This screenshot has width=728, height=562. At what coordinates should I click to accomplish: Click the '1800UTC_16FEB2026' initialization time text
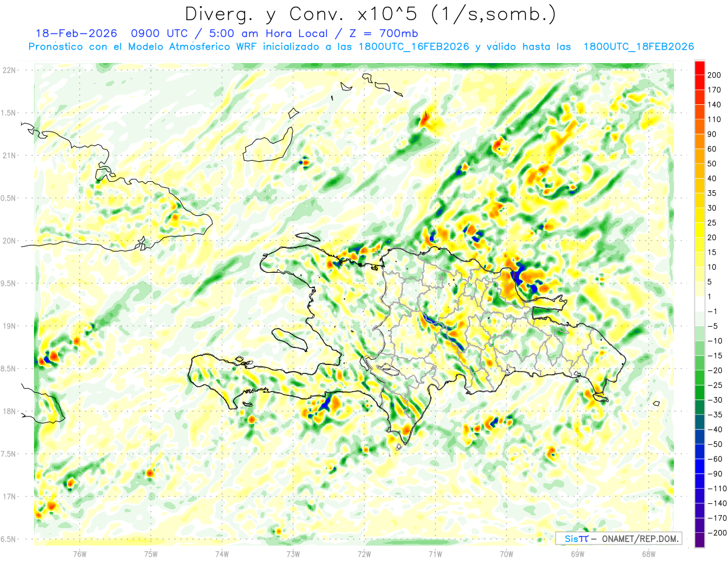click(x=414, y=47)
